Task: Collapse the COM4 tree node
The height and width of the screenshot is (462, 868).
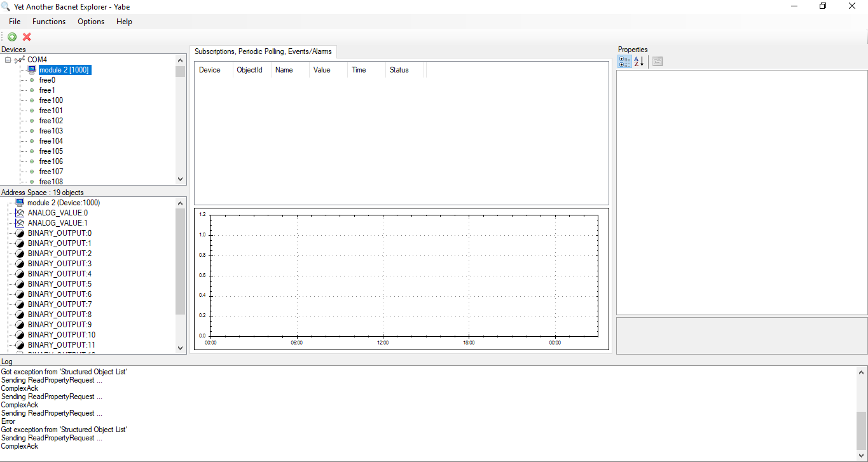Action: tap(8, 60)
